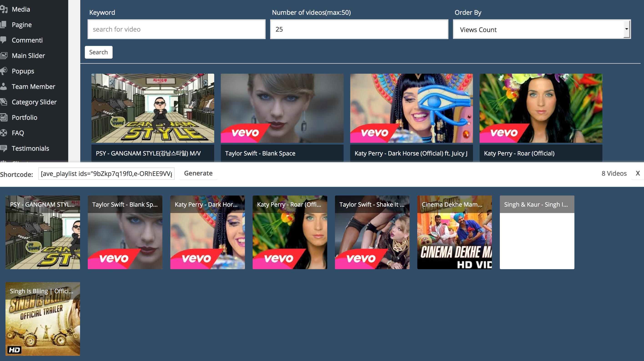Viewport: 644px width, 361px height.
Task: Open Team Member menu item
Action: pyautogui.click(x=33, y=87)
